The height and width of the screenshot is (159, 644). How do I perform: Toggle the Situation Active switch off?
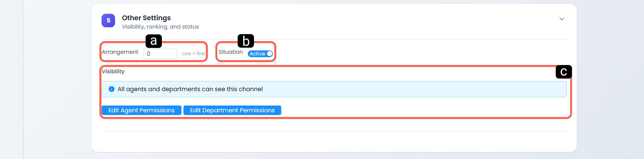click(260, 54)
